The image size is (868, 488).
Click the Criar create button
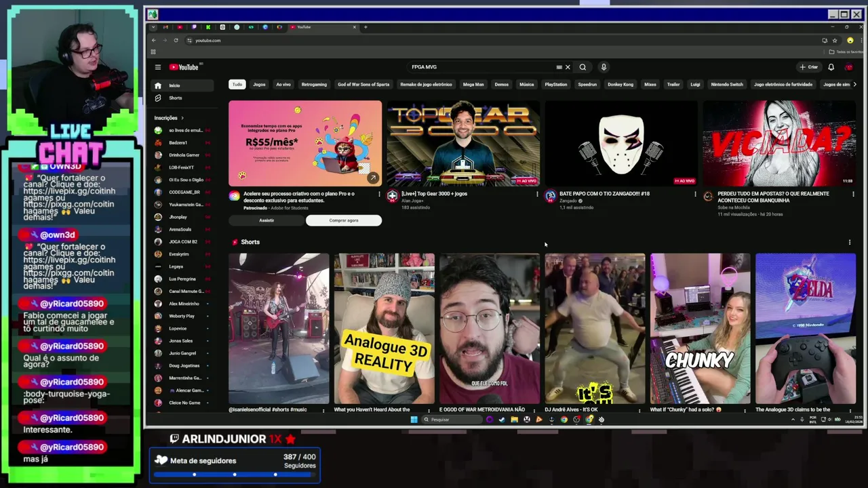tap(809, 67)
